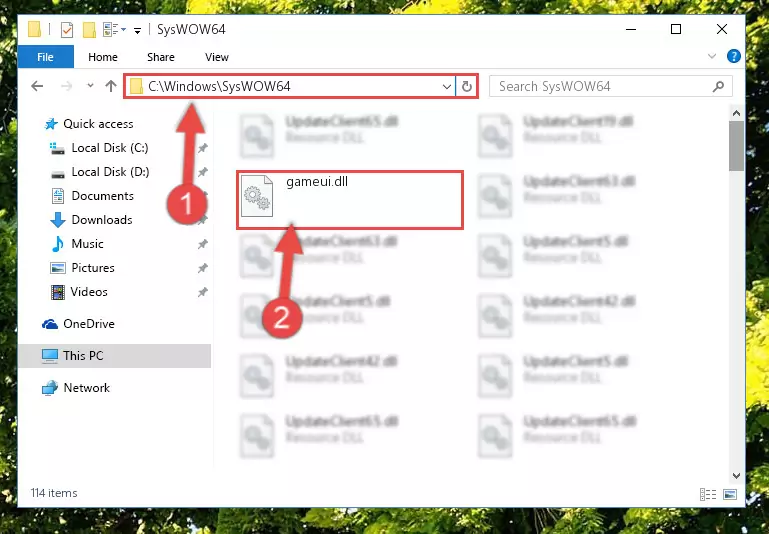Open Documents in the sidebar
This screenshot has height=534, width=769.
[x=103, y=196]
